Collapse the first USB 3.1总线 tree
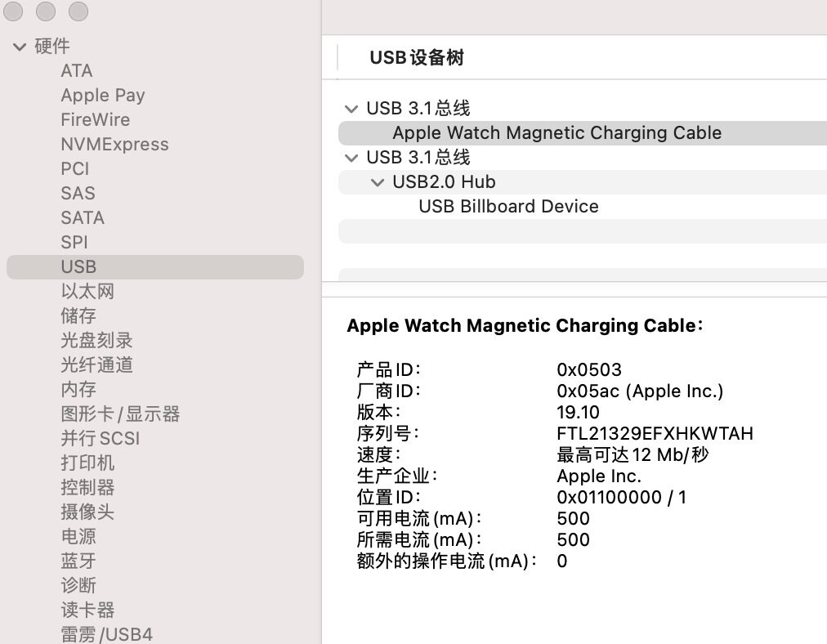This screenshot has height=644, width=827. pos(351,109)
